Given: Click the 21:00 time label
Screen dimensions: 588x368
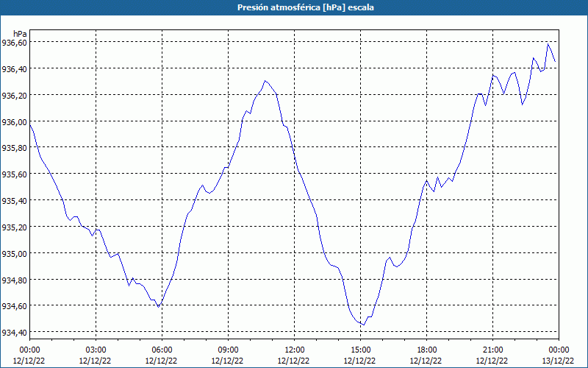Looking at the screenshot, I should tap(492, 350).
